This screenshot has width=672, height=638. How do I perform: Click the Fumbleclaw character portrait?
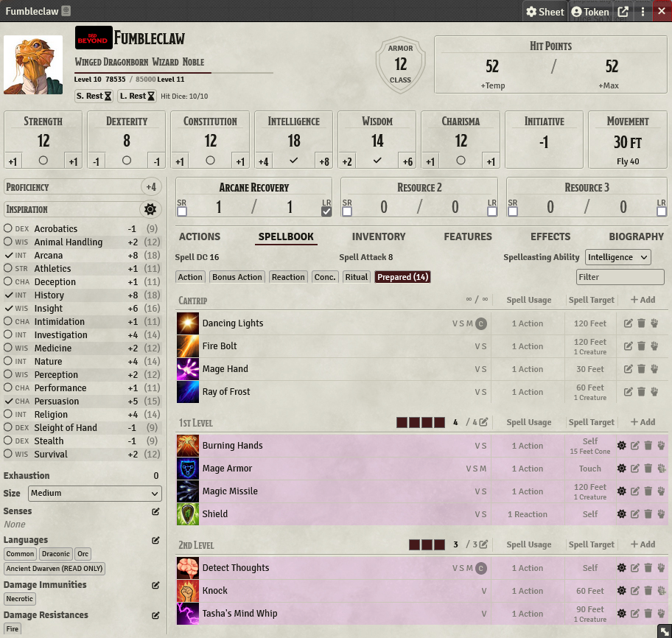point(33,65)
